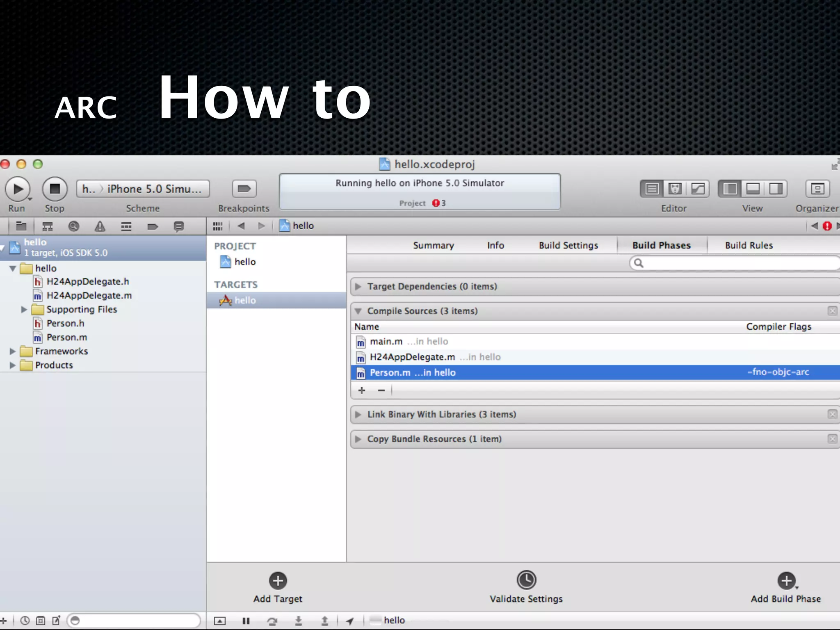Toggle the right utilities pane view

[775, 189]
